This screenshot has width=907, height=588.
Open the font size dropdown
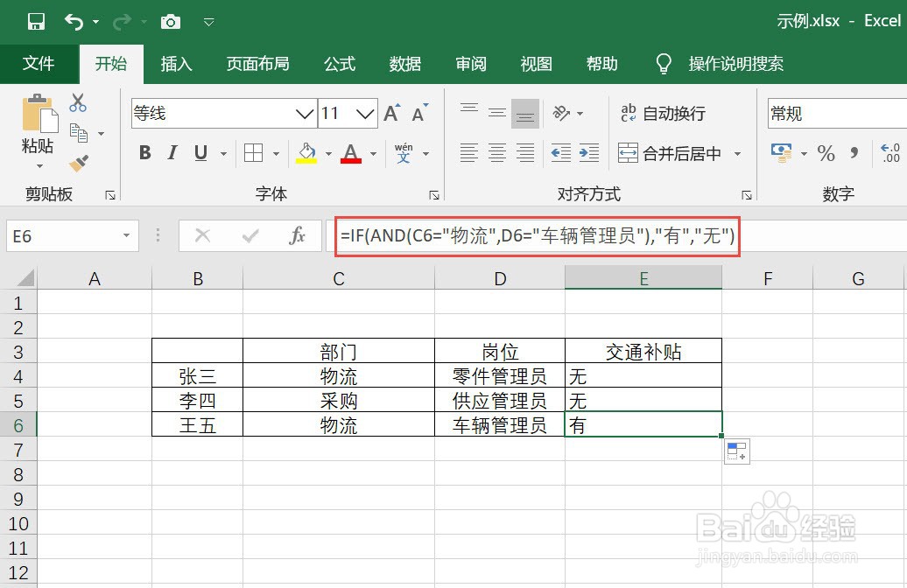tap(365, 114)
